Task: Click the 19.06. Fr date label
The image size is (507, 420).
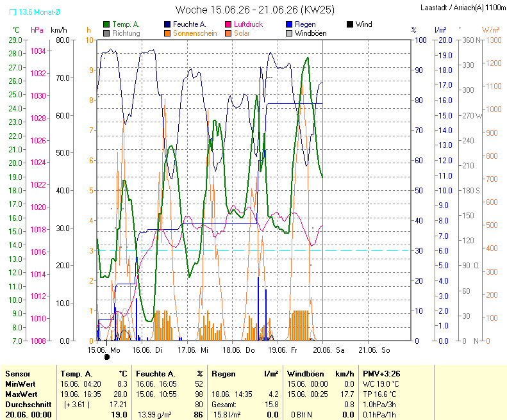Action: point(283,350)
